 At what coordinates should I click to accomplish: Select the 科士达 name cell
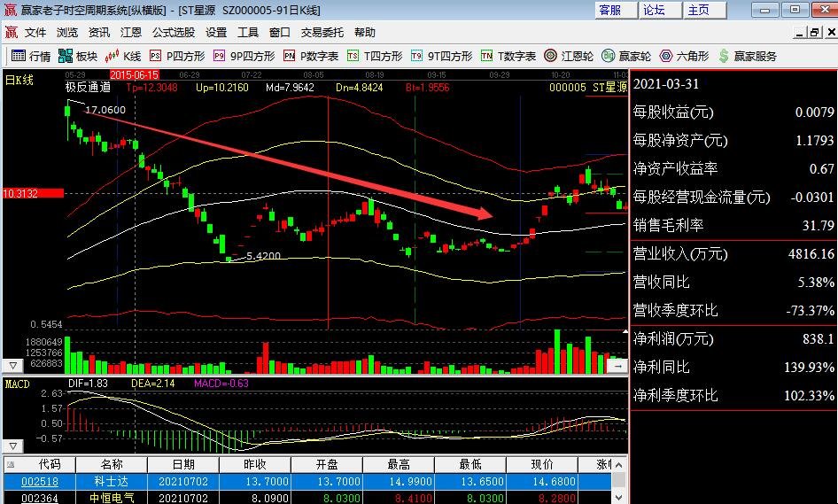[x=112, y=482]
